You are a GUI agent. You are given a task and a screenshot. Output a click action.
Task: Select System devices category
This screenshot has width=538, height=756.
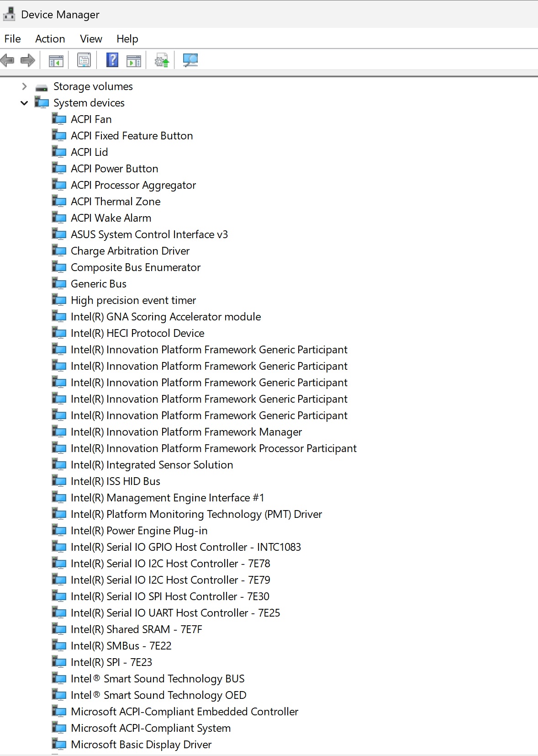coord(89,103)
